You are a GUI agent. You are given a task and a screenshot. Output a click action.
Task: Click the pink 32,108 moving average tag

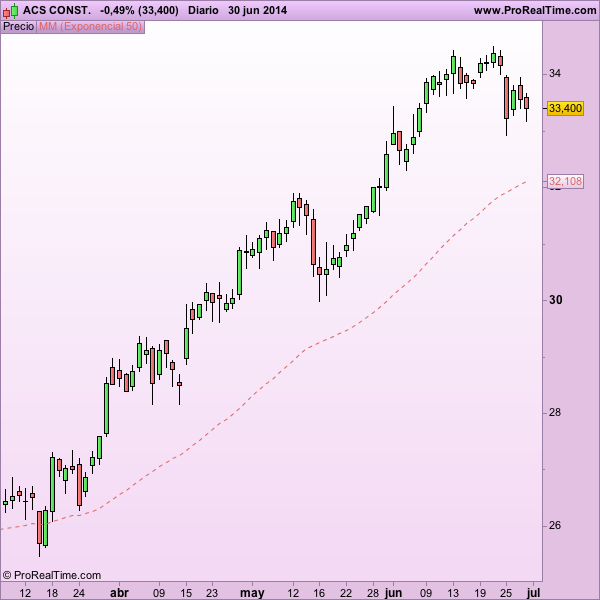point(565,181)
